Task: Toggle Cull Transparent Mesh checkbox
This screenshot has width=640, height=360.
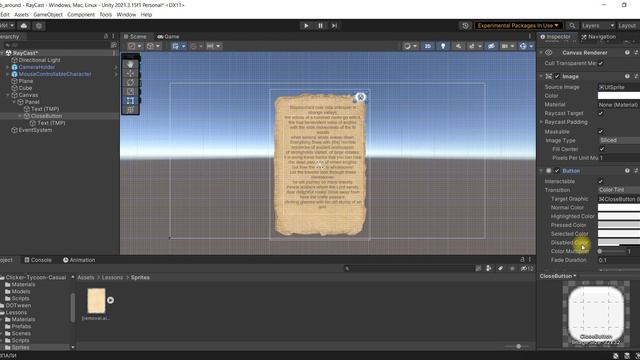Action: [x=600, y=63]
